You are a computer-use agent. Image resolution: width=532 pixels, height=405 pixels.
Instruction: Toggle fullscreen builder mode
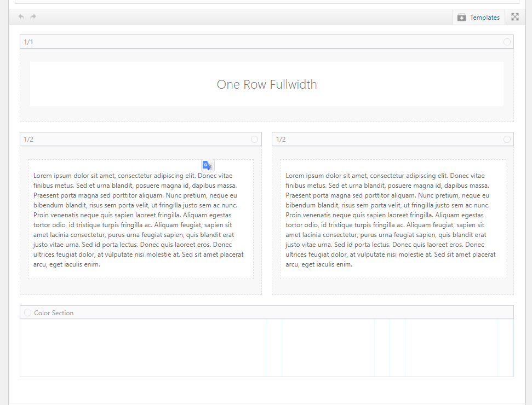(x=515, y=17)
